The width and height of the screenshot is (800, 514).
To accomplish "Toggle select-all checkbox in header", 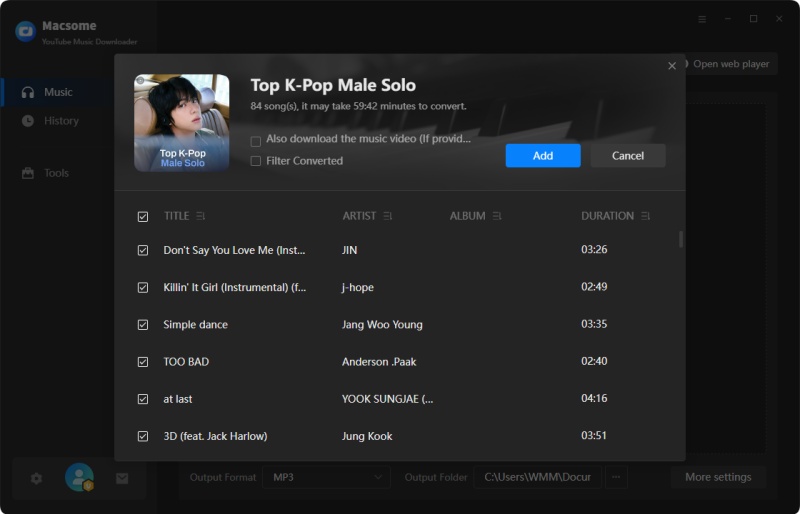I will click(x=143, y=217).
